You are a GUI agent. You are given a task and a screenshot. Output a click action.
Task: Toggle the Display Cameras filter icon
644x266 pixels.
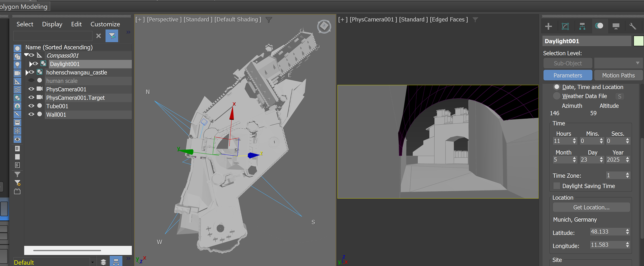click(17, 73)
